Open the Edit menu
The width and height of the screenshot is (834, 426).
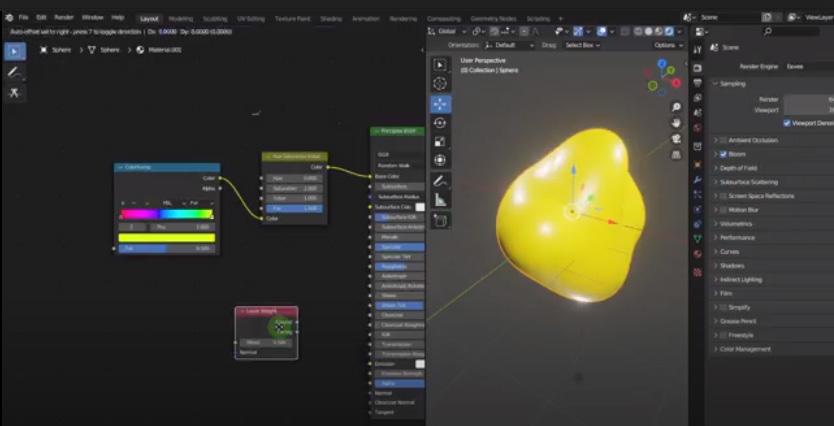[x=41, y=18]
